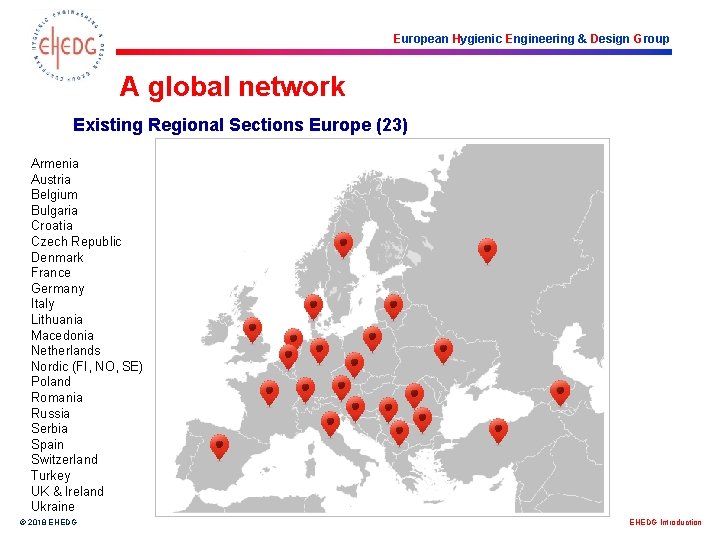Click 'Romania' in the country list
Screen dimensions: 720x540
click(x=56, y=397)
